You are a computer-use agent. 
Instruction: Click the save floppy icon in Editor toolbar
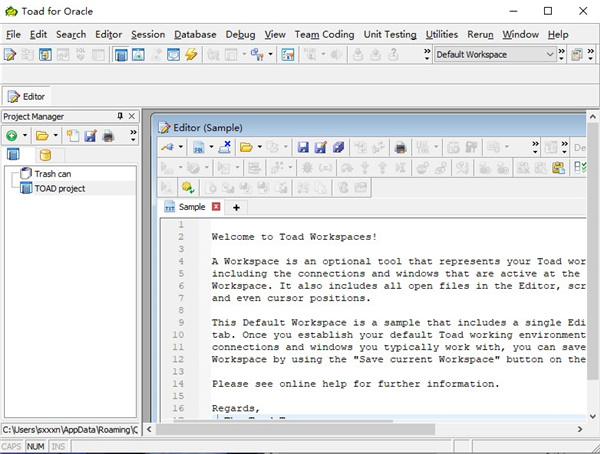tap(303, 147)
